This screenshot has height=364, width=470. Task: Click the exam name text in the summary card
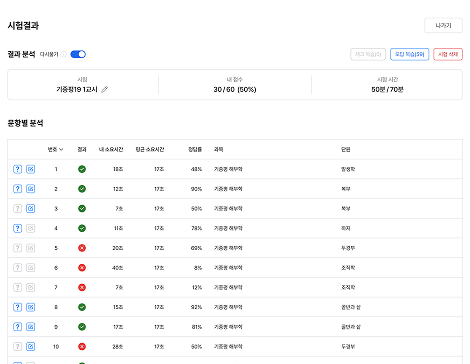(x=77, y=89)
